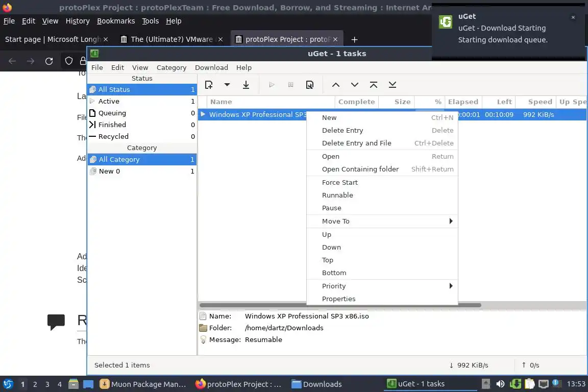Viewport: 588px width, 392px height.
Task: Select All Status in the status list
Action: coord(142,89)
